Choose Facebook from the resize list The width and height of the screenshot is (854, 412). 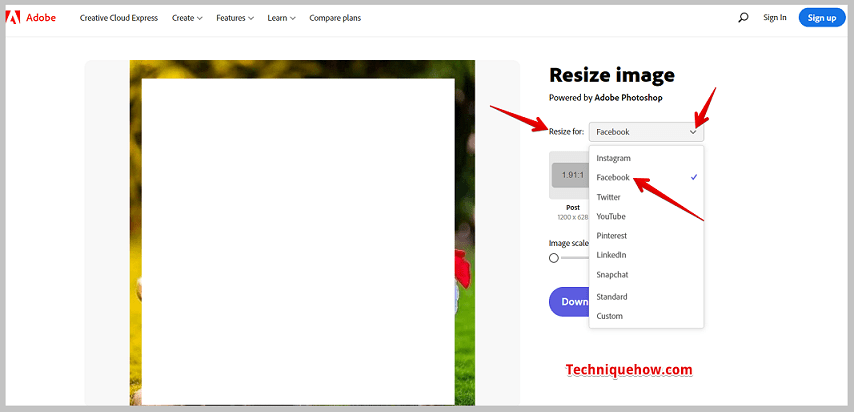coord(646,177)
